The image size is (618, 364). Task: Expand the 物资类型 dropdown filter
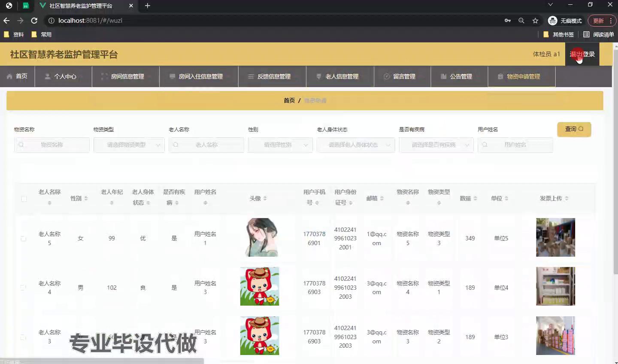coord(129,145)
